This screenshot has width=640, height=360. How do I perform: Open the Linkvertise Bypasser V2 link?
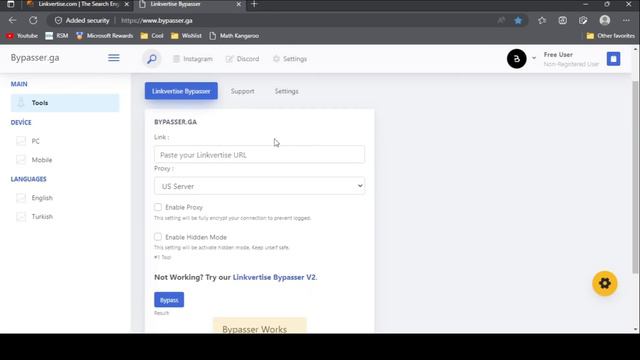[x=274, y=277]
